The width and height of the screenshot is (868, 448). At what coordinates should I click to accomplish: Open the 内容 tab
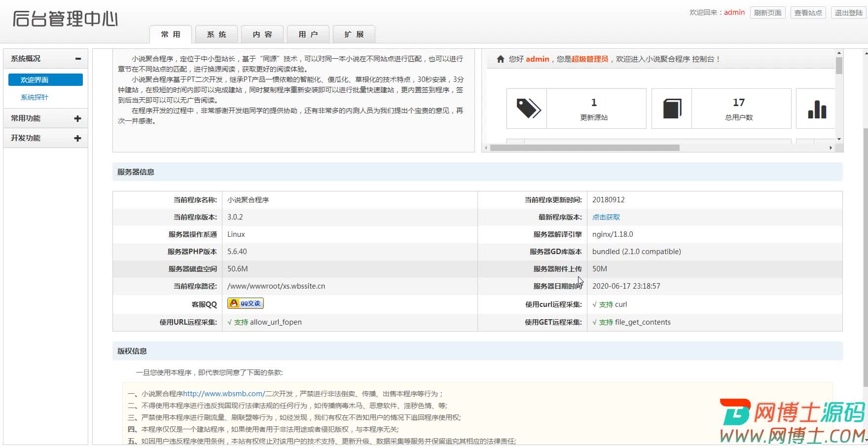(x=262, y=35)
